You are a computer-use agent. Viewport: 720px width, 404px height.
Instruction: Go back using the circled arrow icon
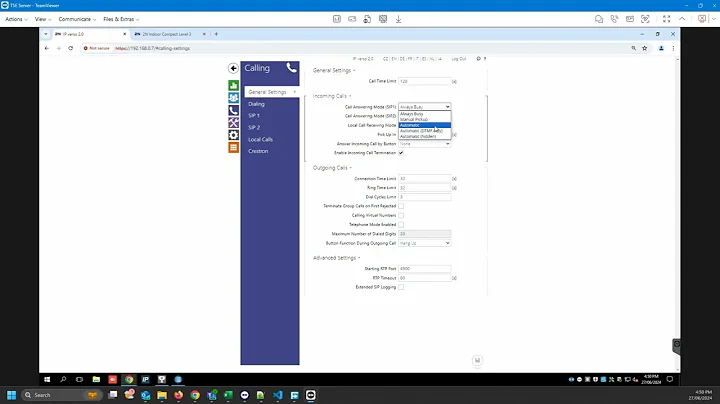(x=233, y=68)
